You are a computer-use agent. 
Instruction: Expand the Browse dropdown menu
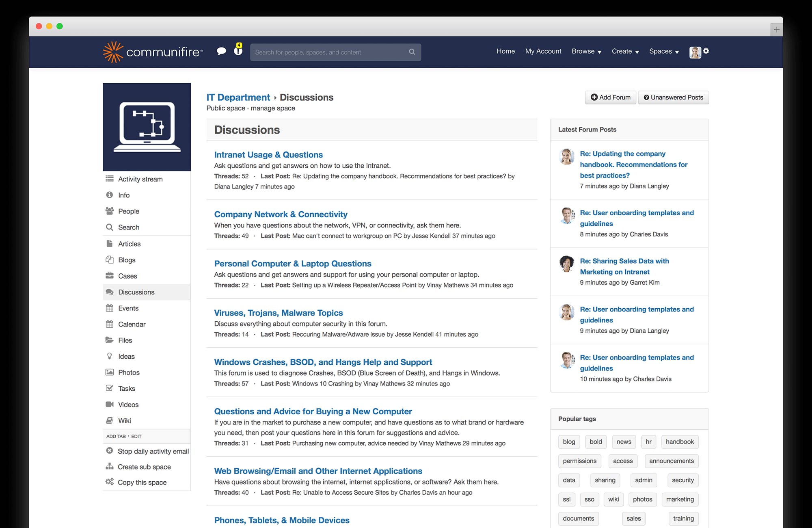pos(586,51)
